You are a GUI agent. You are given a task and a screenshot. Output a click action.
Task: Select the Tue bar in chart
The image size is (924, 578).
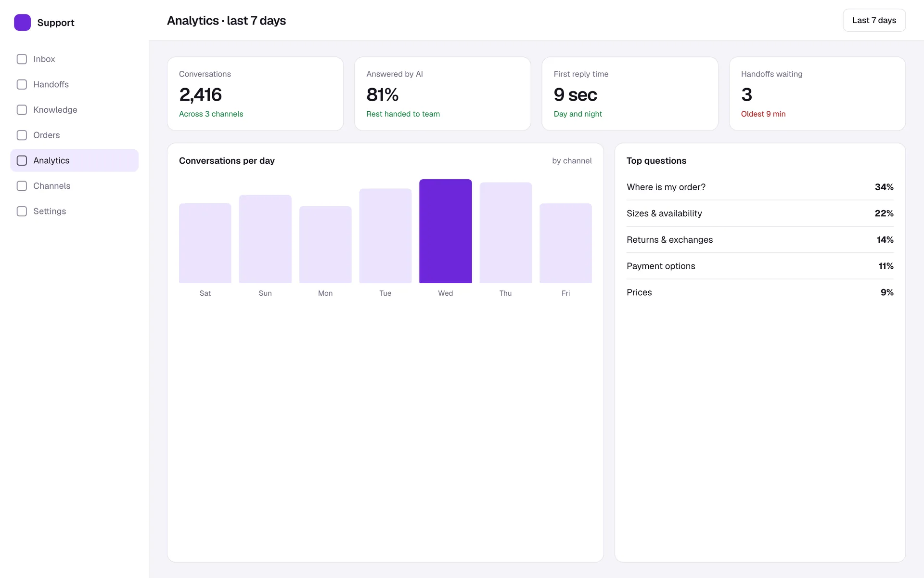click(x=385, y=236)
